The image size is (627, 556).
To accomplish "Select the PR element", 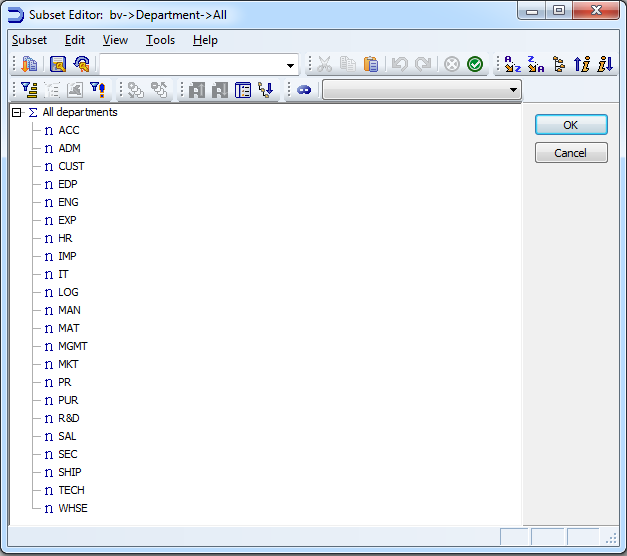I will pos(65,382).
